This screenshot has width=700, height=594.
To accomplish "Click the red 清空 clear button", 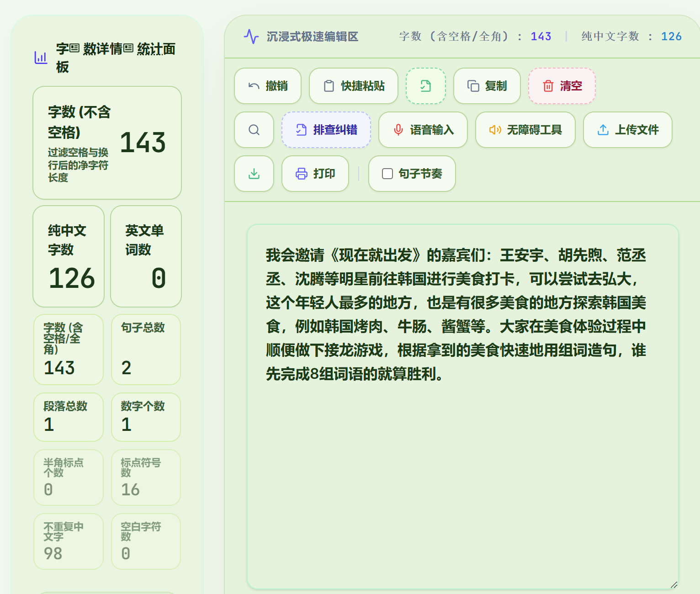I will (562, 86).
